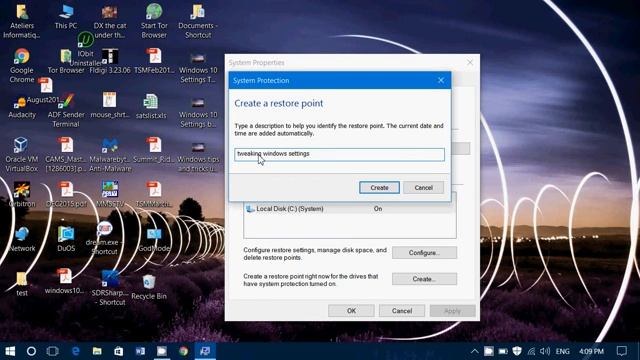The image size is (640, 360).
Task: Close the System Protection dialog
Action: click(x=441, y=80)
